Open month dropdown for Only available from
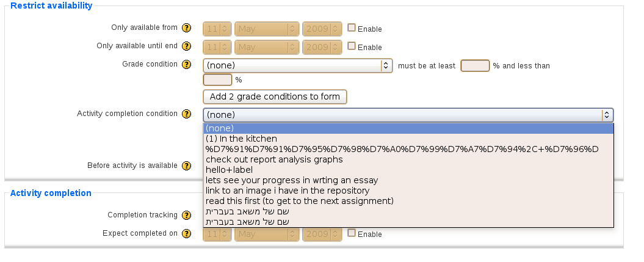644x262 pixels. (267, 29)
